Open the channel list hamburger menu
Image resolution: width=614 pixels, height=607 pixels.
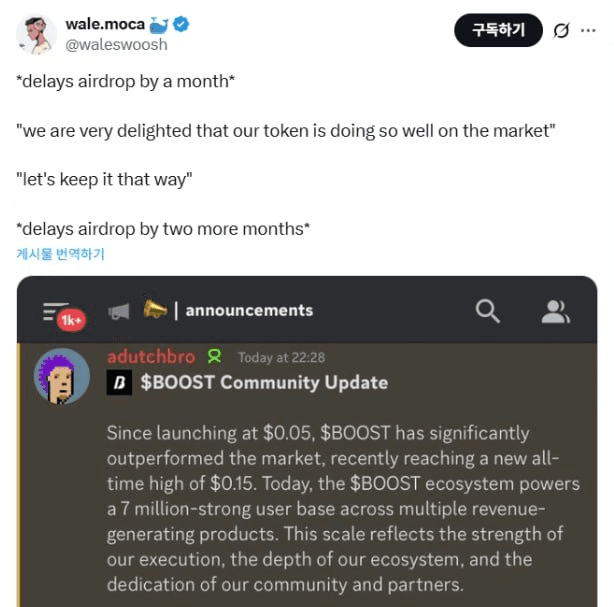(x=56, y=311)
